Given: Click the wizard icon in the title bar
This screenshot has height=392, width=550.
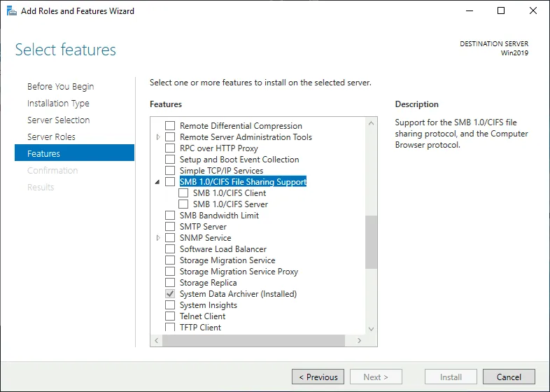Looking at the screenshot, I should 11,11.
